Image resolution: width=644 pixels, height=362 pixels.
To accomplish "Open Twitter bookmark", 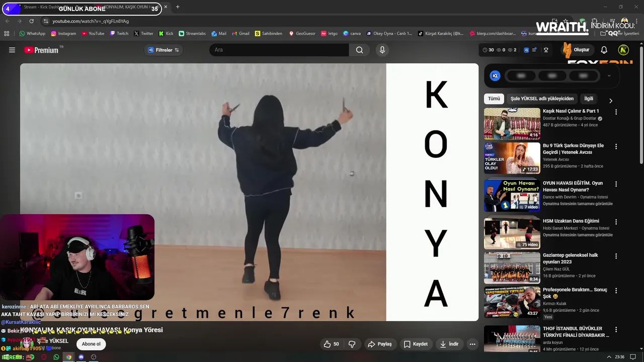I will [x=143, y=34].
